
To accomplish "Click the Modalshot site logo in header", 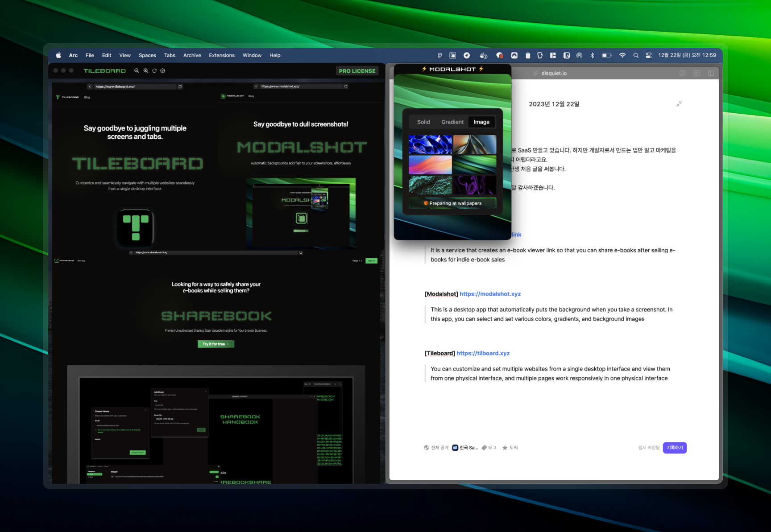I will [x=232, y=96].
